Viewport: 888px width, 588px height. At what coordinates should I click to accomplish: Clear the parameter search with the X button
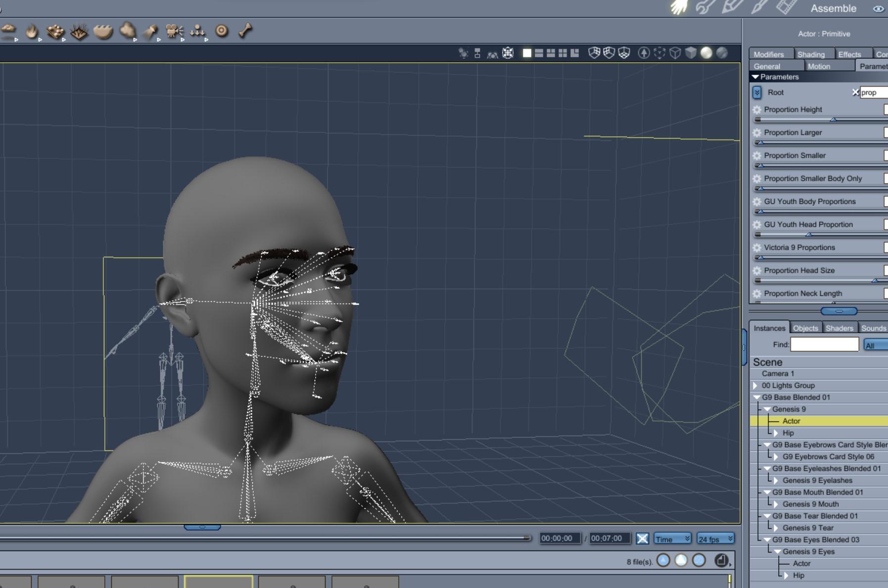(x=855, y=92)
